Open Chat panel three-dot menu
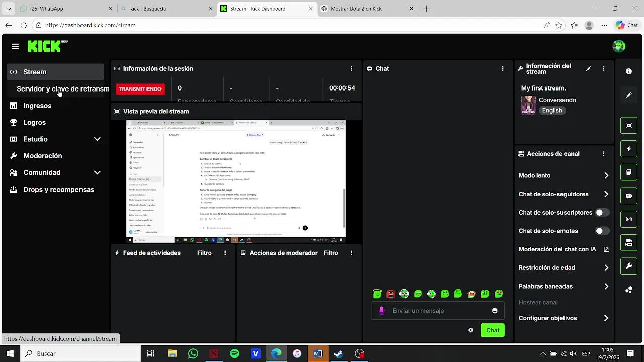The height and width of the screenshot is (362, 644). 502,69
